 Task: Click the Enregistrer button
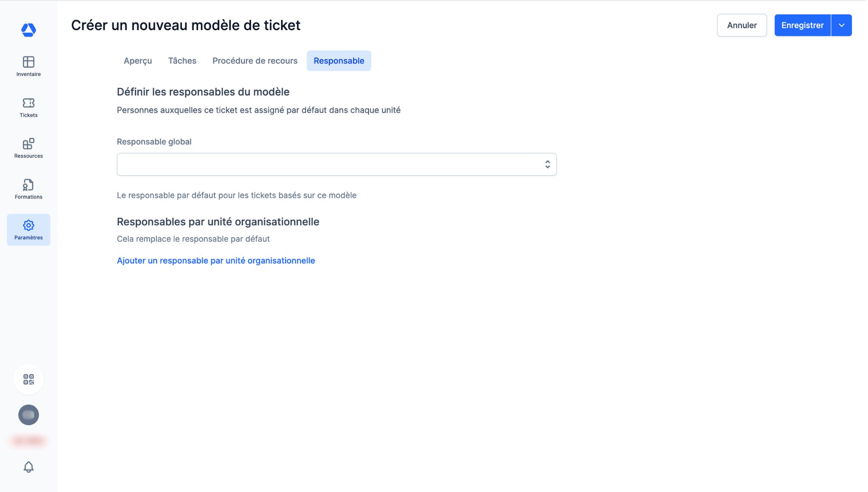point(802,25)
